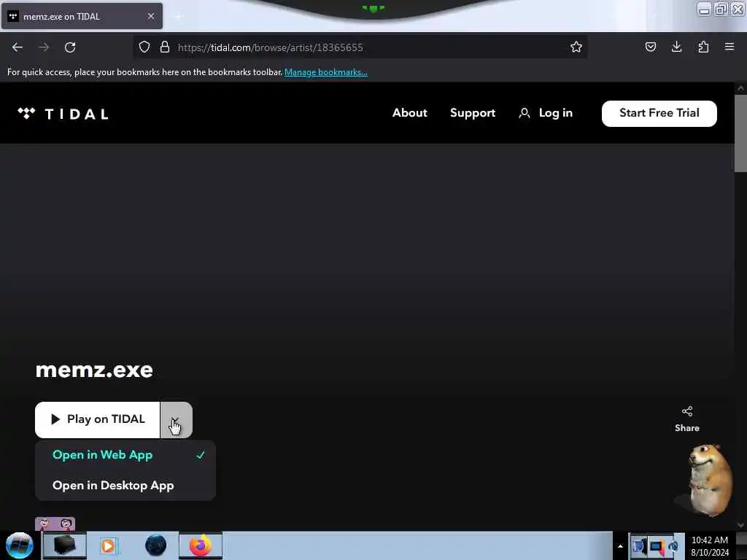Open the extensions puzzle icon
Image resolution: width=747 pixels, height=560 pixels.
click(x=703, y=47)
